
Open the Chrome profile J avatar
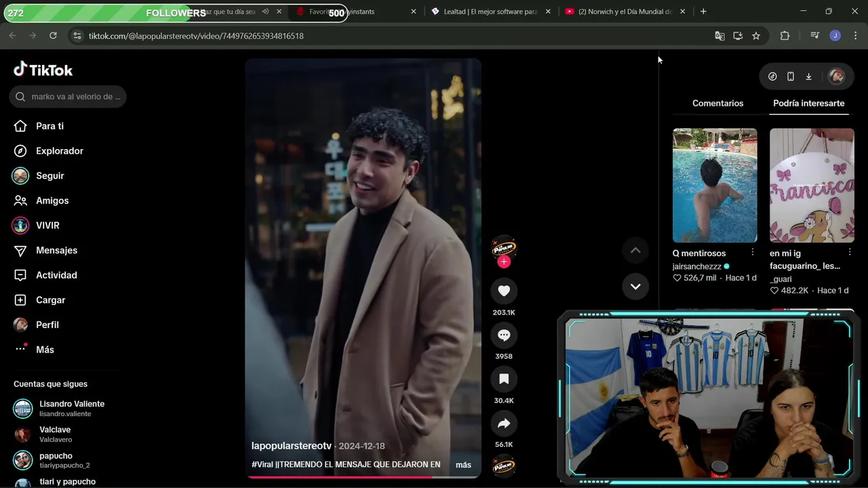click(x=835, y=36)
